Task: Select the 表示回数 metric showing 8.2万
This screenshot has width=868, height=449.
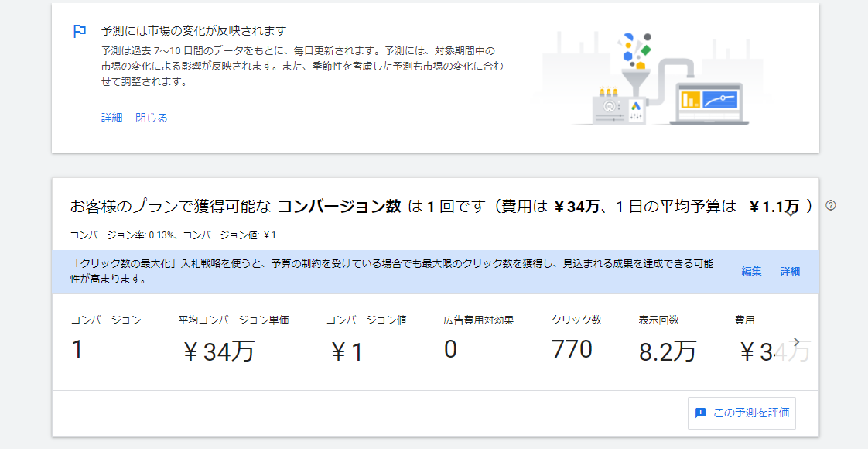Action: pyautogui.click(x=668, y=338)
